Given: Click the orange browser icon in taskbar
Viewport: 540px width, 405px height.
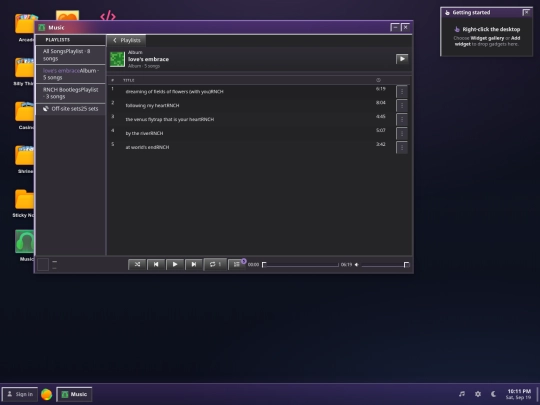Looking at the screenshot, I should (x=46, y=394).
